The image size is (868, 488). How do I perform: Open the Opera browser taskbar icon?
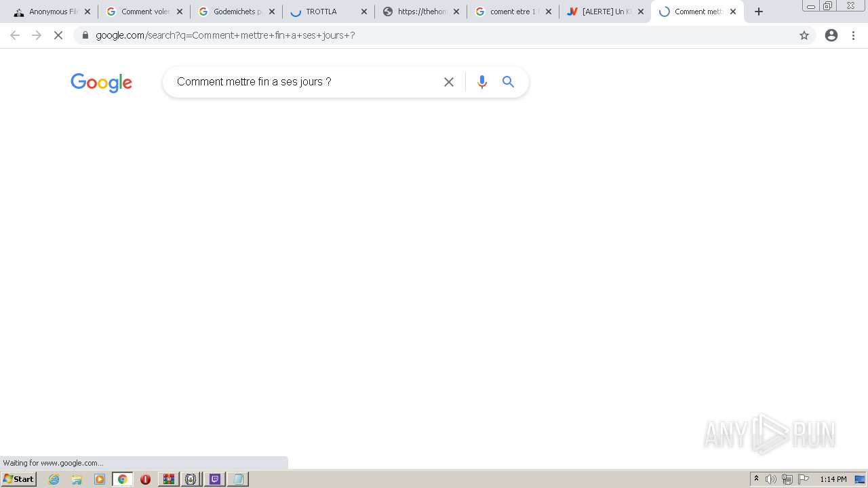pos(146,479)
